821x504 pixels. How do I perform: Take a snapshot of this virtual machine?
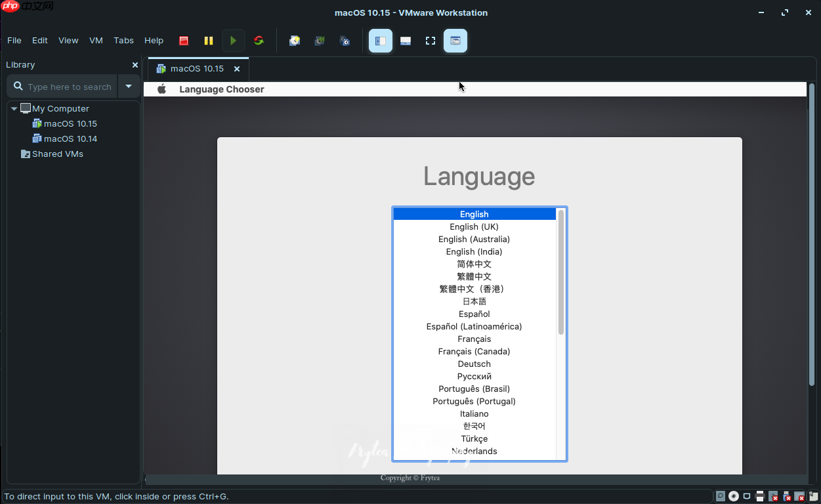[x=295, y=41]
